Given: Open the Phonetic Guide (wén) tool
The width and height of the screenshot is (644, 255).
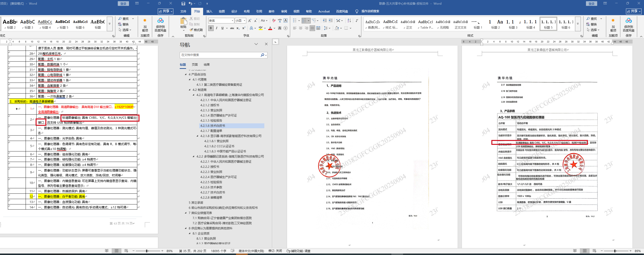Looking at the screenshot, I should click(x=280, y=21).
